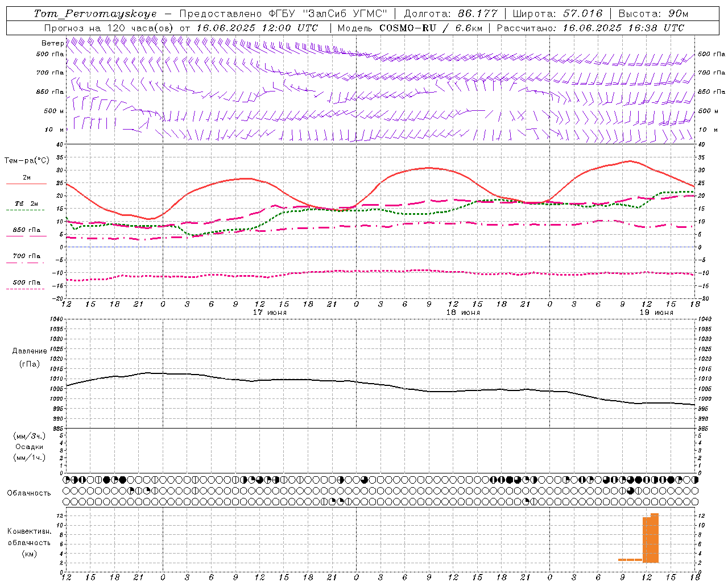Image resolution: width=728 pixels, height=582 pixels.
Task: Click the Облачность cloudiness label
Action: [29, 493]
